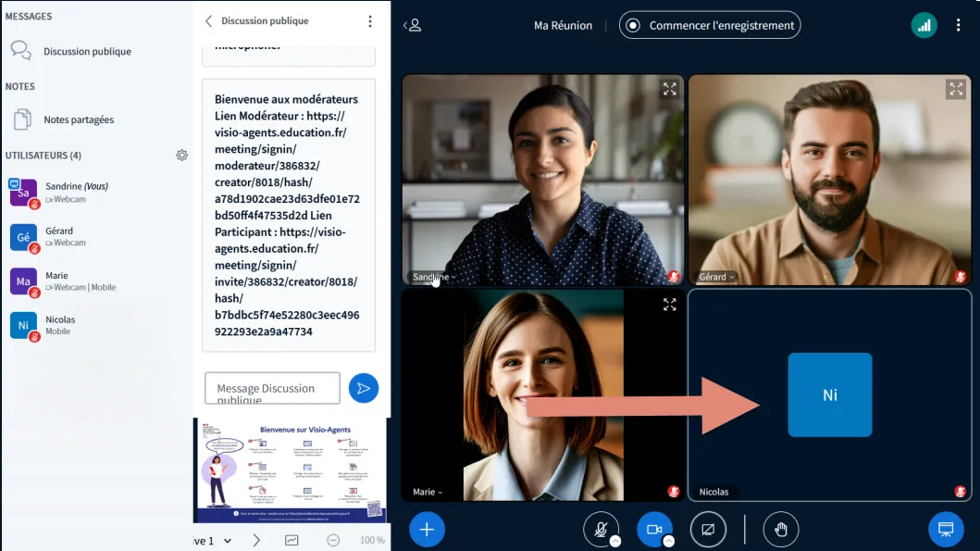This screenshot has height=551, width=980.
Task: Open Marie webcam name dropdown
Action: coord(428,493)
